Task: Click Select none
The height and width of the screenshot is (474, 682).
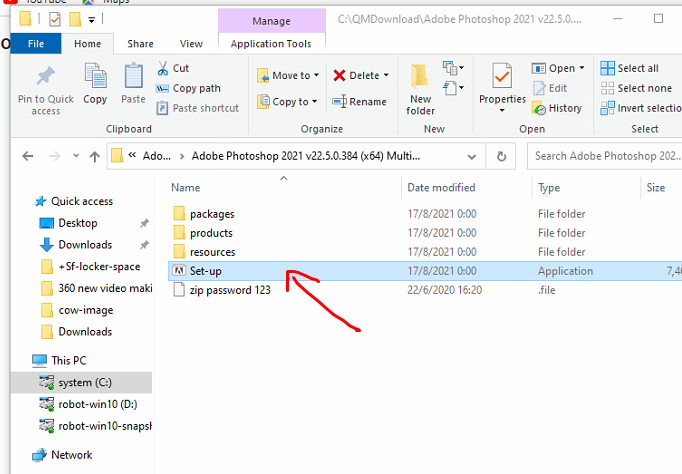Action: click(636, 88)
